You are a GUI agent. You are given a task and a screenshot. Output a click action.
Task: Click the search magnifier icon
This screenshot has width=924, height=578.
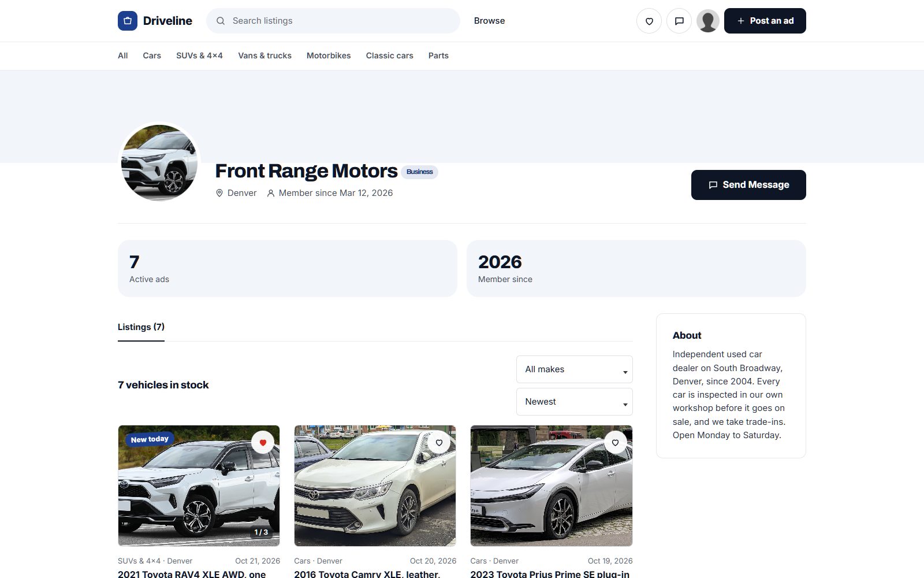pyautogui.click(x=221, y=21)
